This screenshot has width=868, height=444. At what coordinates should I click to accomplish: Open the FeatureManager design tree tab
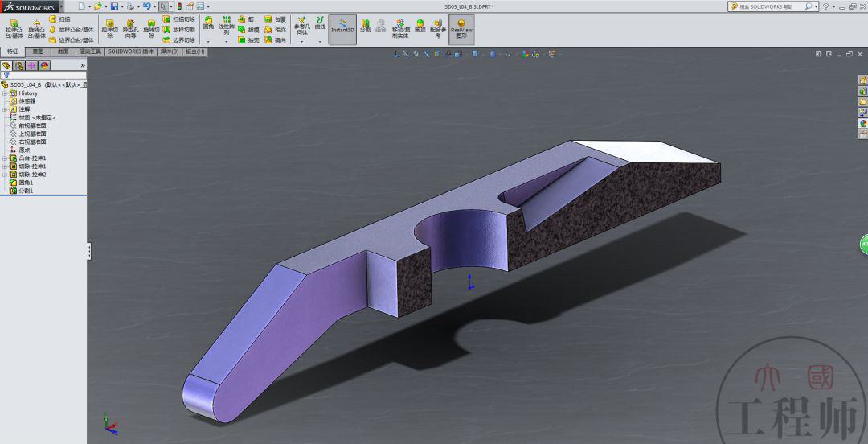coord(6,65)
